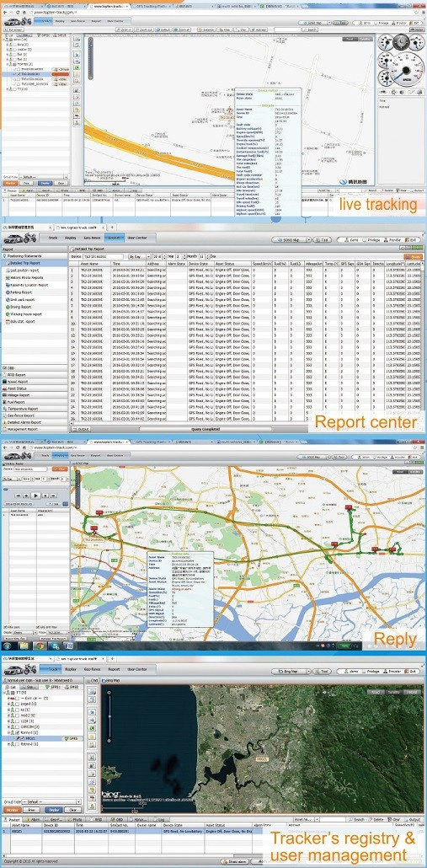Image resolution: width=427 pixels, height=868 pixels.
Task: Expand the Group type Default dropdown
Action: (50, 801)
